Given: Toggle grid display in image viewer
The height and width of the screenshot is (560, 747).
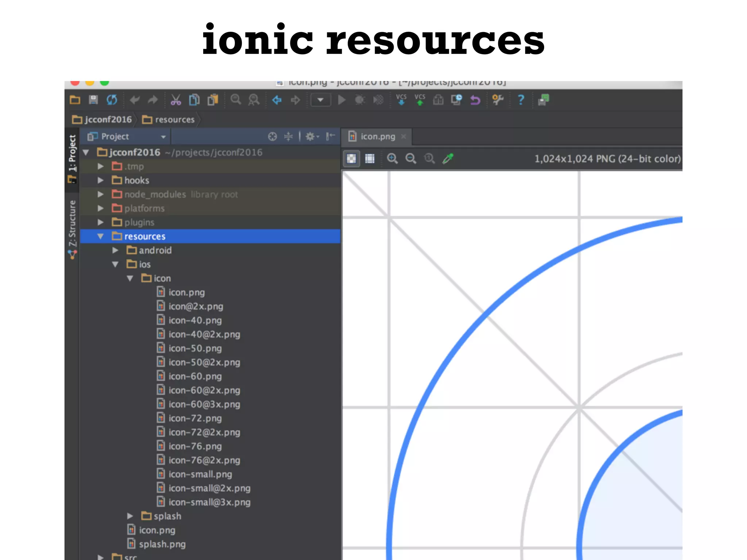Looking at the screenshot, I should tap(370, 159).
